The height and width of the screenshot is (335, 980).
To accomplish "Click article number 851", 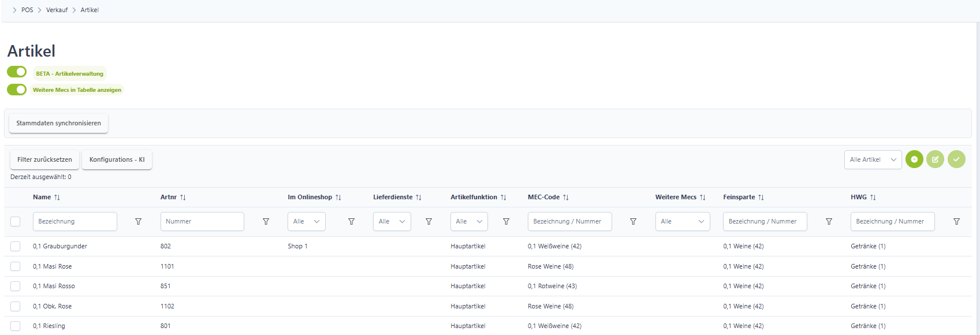I will point(165,286).
